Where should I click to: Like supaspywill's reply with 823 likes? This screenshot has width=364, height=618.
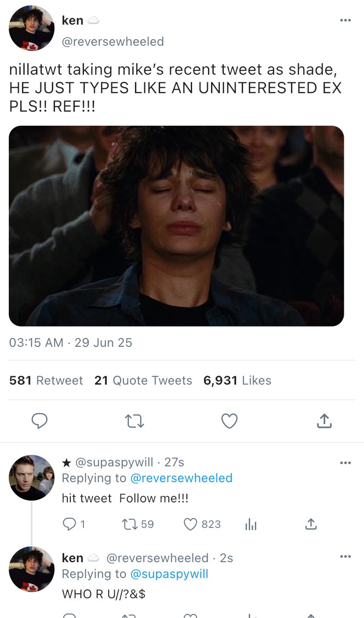190,524
